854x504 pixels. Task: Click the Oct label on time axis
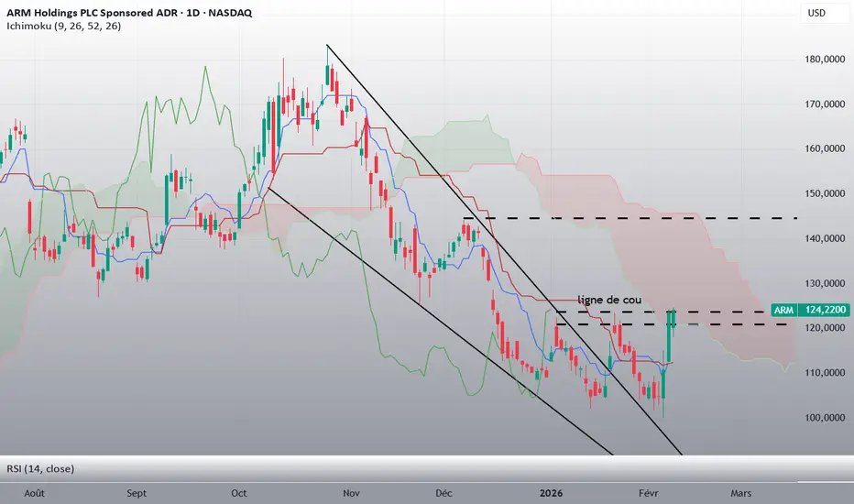coord(238,493)
